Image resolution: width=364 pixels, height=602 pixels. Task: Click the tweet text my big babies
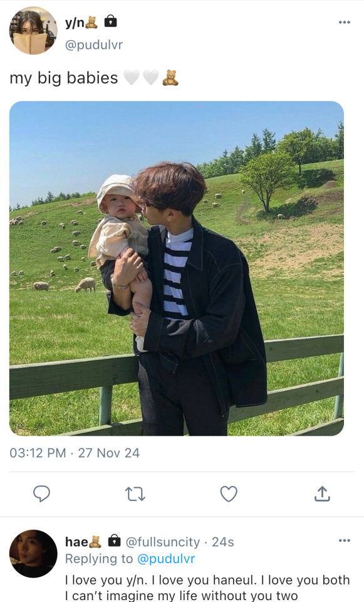64,78
